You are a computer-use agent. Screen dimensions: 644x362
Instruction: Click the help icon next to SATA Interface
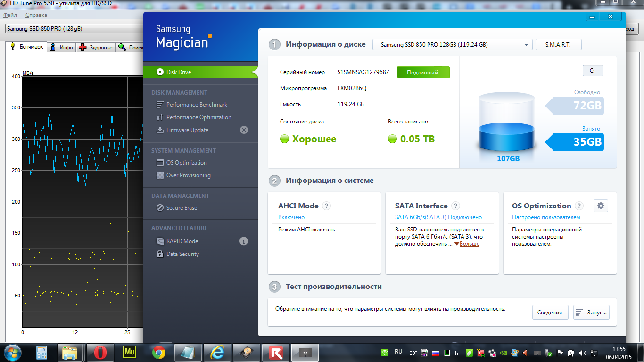(x=455, y=206)
